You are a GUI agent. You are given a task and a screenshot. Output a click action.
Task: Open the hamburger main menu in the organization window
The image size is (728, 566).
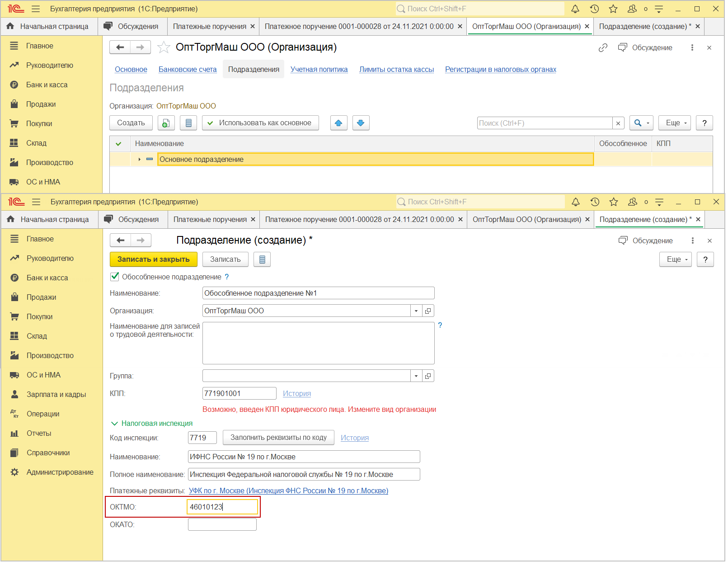click(x=36, y=9)
